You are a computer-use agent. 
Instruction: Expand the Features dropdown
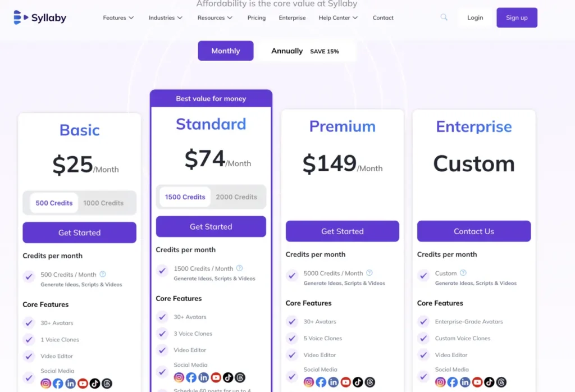117,18
